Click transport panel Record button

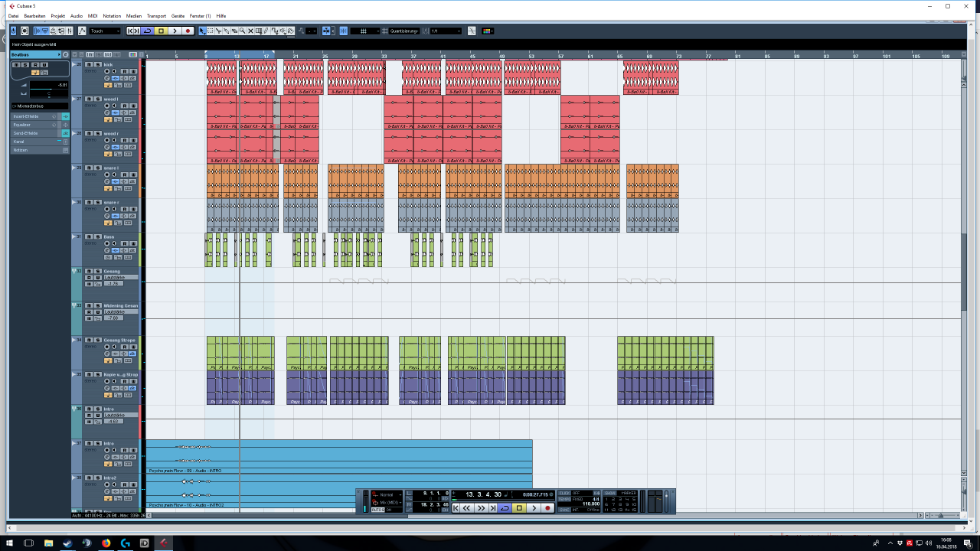[x=547, y=508]
